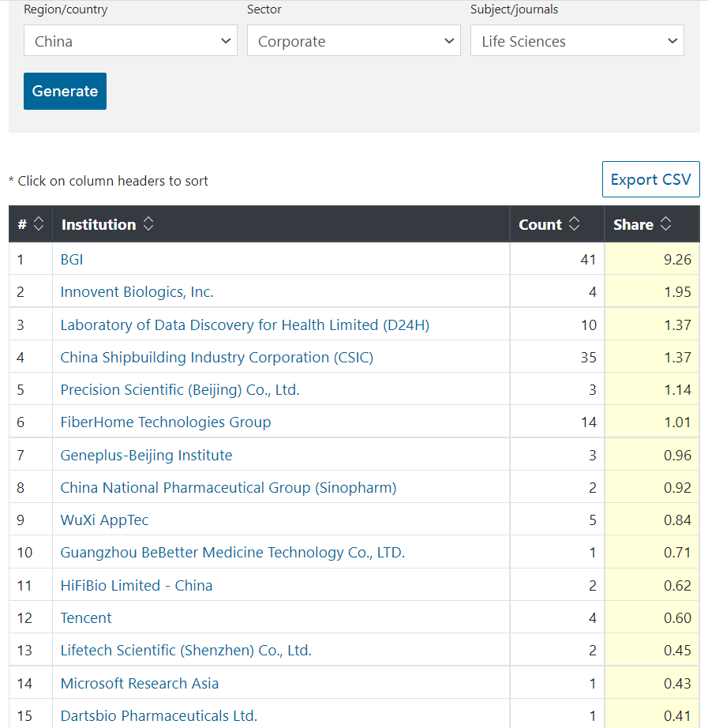Click CSIC's count value 35

point(588,358)
